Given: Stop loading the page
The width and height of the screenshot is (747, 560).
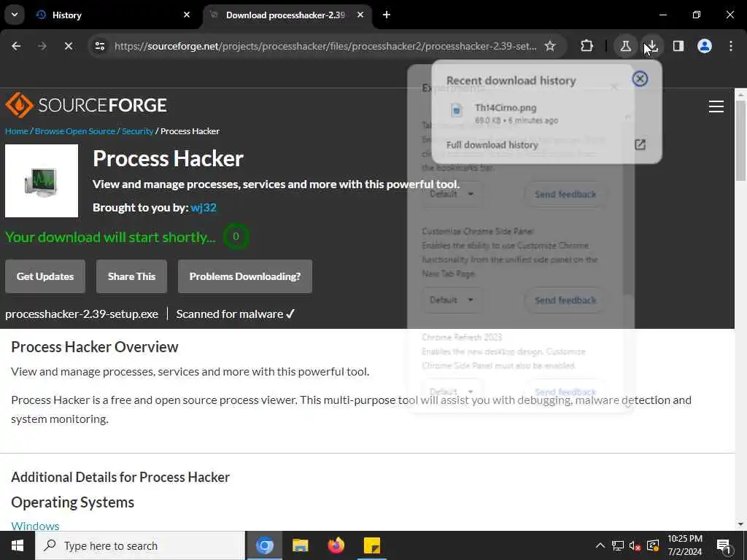Looking at the screenshot, I should coord(68,46).
